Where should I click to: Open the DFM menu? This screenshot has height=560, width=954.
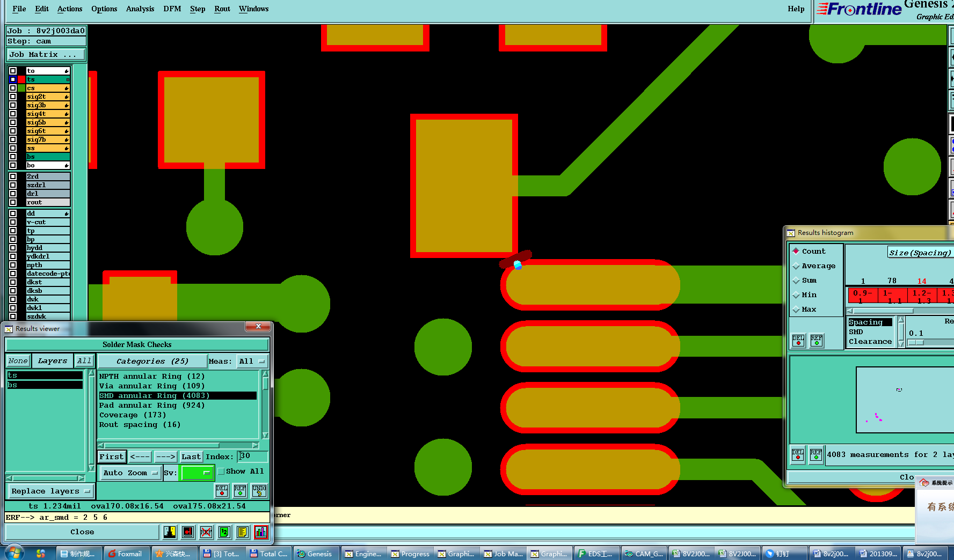click(172, 9)
